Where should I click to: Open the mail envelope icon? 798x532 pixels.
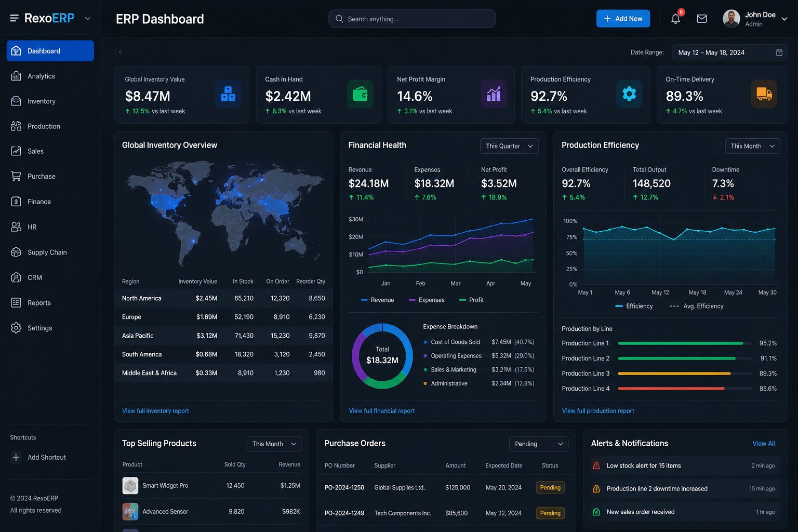702,19
